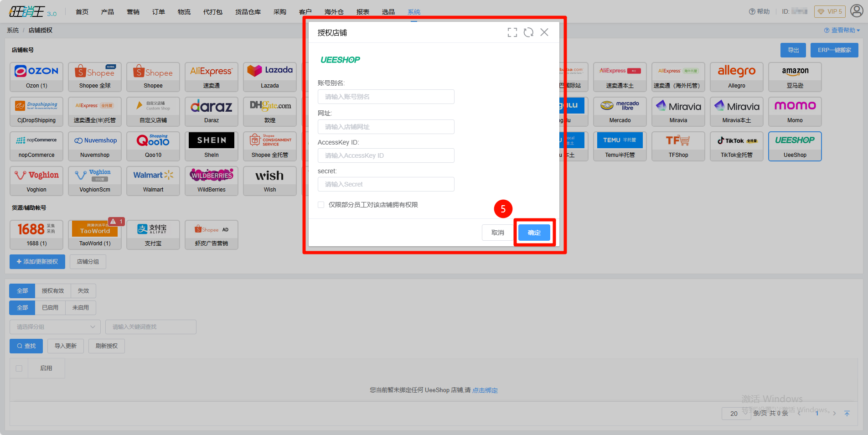Close the 授权店铺 dialog
Image resolution: width=868 pixels, height=435 pixels.
[544, 32]
